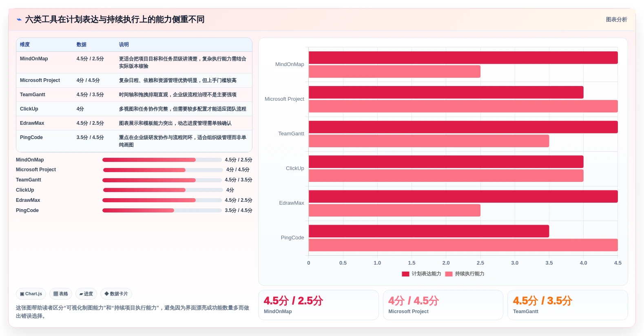
Task: Click MindOnMap's dark red chart bar
Action: (x=463, y=57)
